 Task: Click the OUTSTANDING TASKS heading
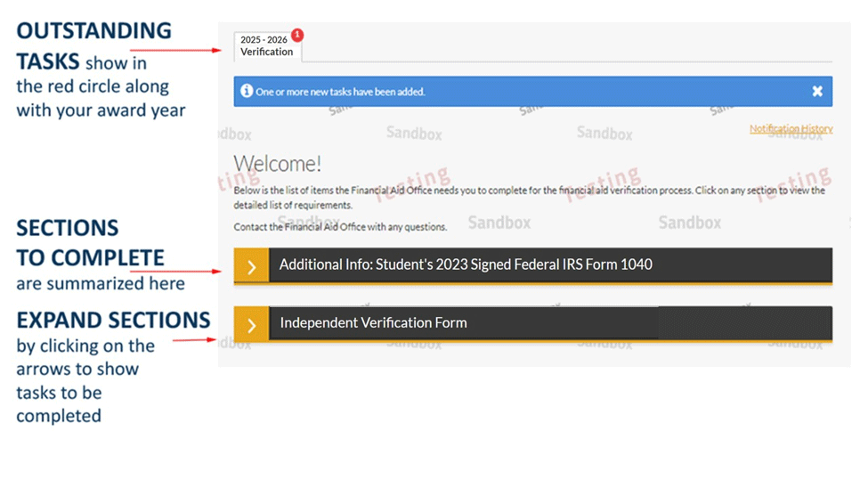[x=93, y=46]
